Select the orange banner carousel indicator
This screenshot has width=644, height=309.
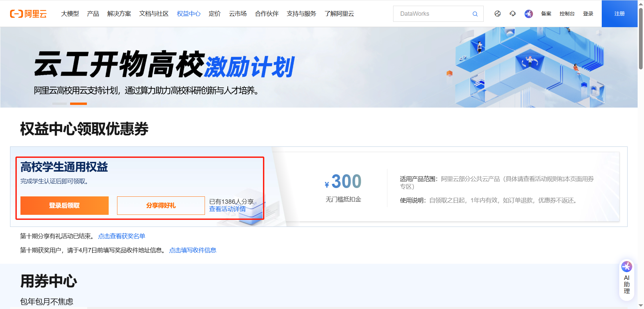(78, 104)
